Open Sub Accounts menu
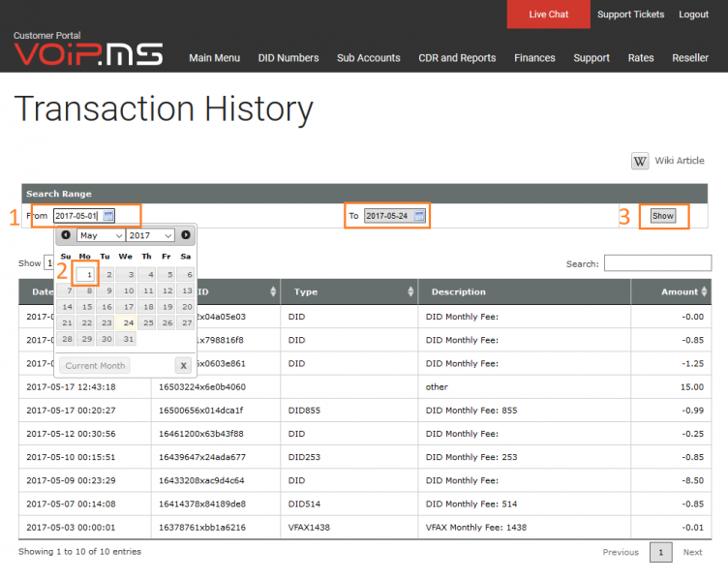This screenshot has width=728, height=580. pos(369,58)
